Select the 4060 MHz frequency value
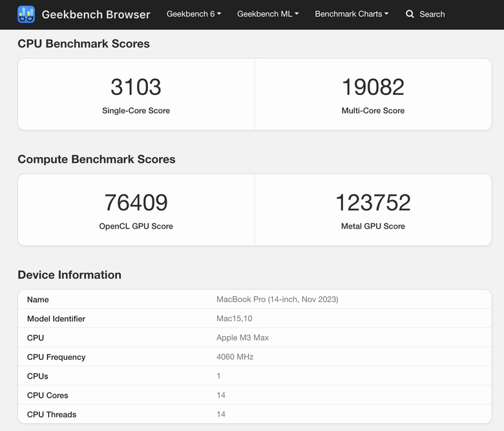This screenshot has height=431, width=504. (235, 357)
